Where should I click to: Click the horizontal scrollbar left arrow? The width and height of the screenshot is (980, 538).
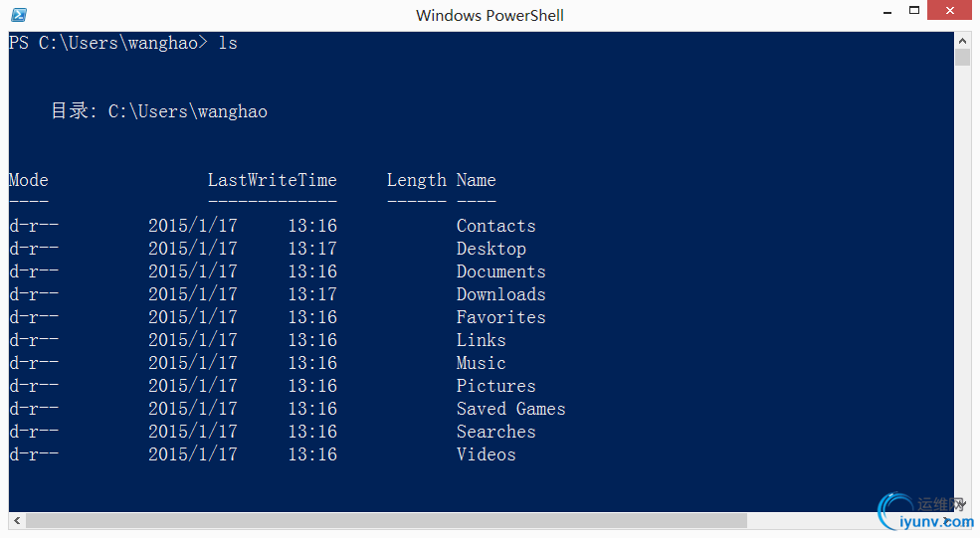pos(17,520)
